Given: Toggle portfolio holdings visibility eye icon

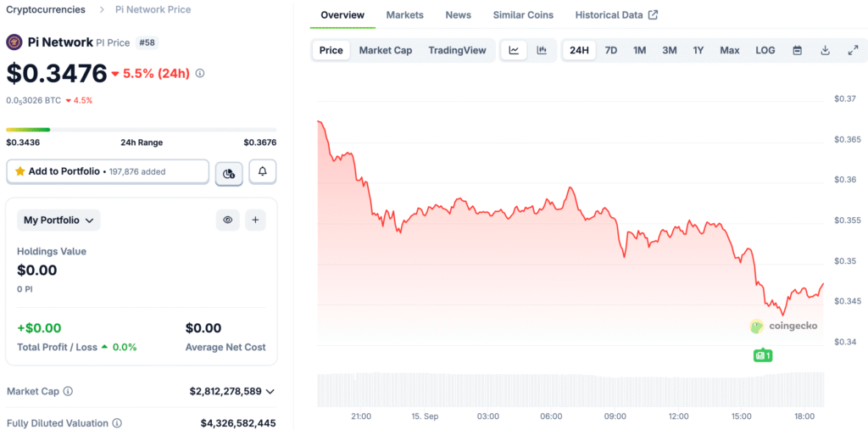Looking at the screenshot, I should pos(227,220).
